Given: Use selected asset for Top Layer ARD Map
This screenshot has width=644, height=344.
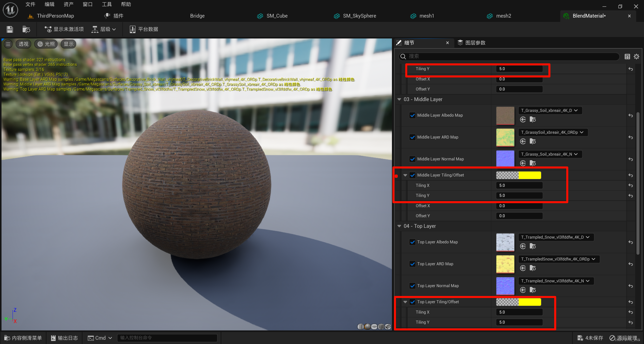Looking at the screenshot, I should [x=523, y=268].
